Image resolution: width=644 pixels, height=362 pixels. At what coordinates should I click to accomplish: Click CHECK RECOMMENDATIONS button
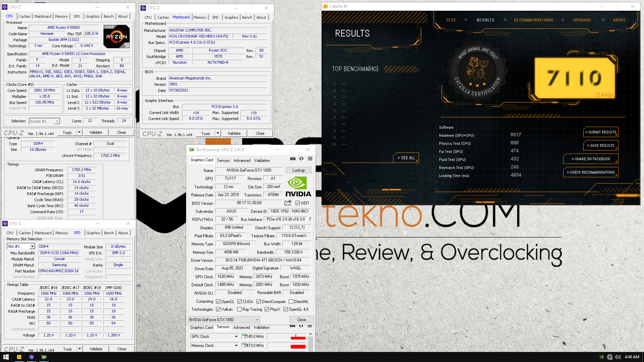click(591, 172)
